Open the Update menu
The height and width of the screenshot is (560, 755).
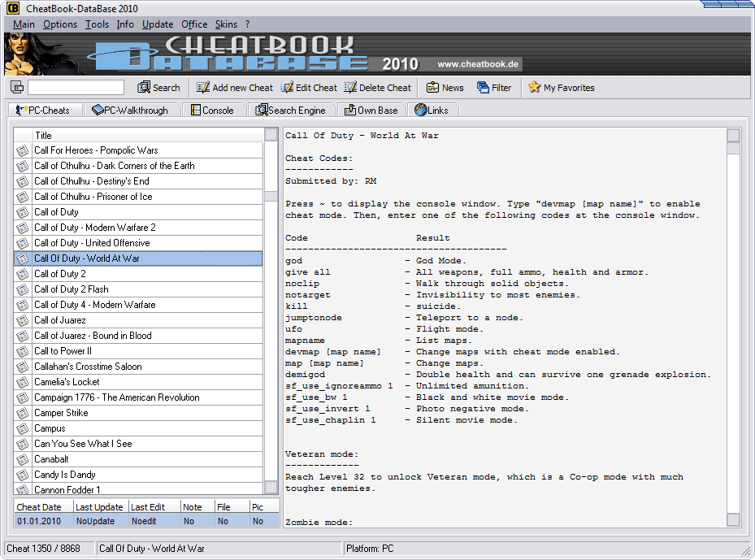pos(158,24)
